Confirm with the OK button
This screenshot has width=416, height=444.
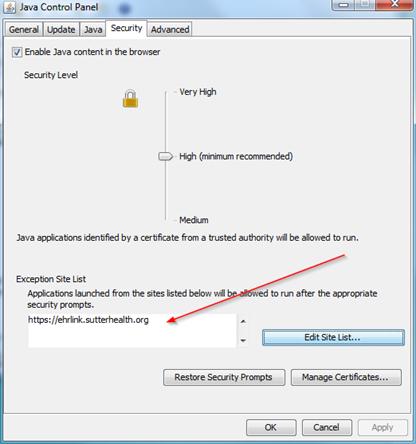point(271,427)
